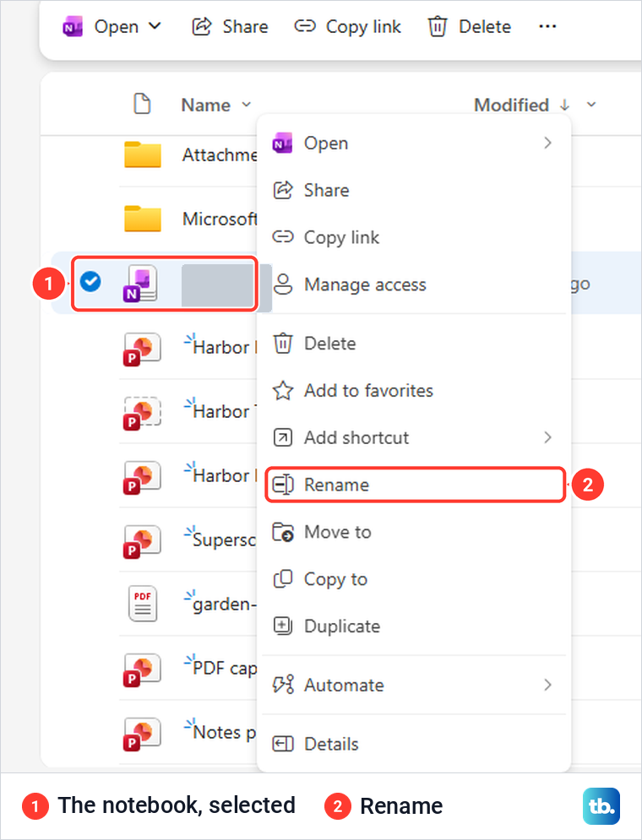Image resolution: width=642 pixels, height=840 pixels.
Task: Choose Delete in the context menu
Action: (x=413, y=344)
